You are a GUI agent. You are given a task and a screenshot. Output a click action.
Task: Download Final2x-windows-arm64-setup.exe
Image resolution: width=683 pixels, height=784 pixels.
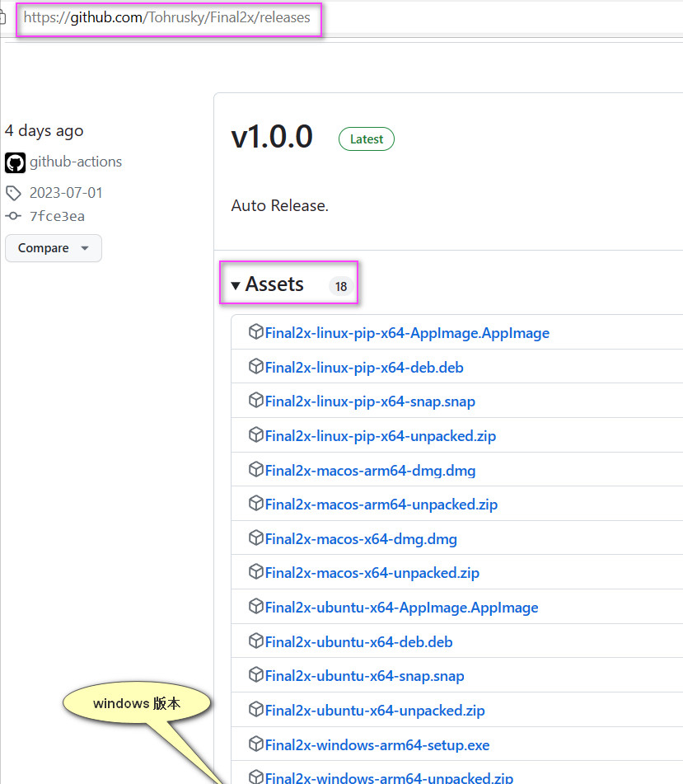coord(377,745)
